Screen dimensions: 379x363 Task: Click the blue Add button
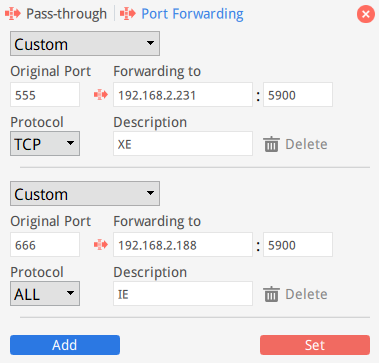click(65, 345)
